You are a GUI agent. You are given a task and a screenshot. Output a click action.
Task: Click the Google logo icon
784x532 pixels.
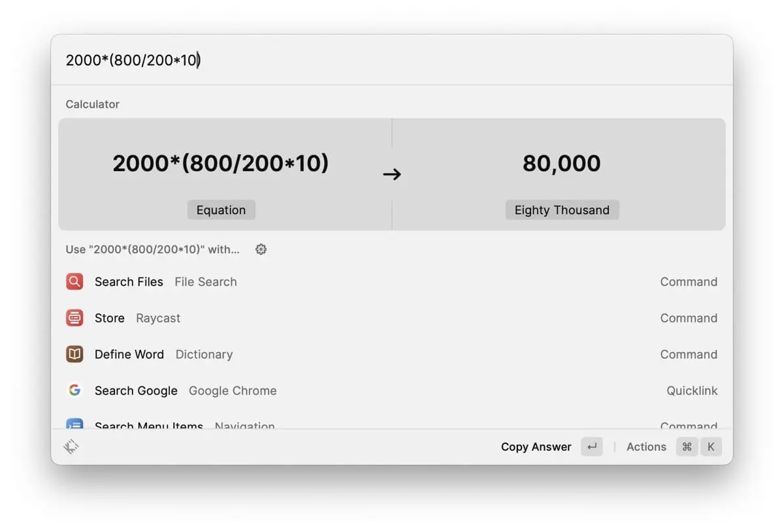pyautogui.click(x=74, y=390)
